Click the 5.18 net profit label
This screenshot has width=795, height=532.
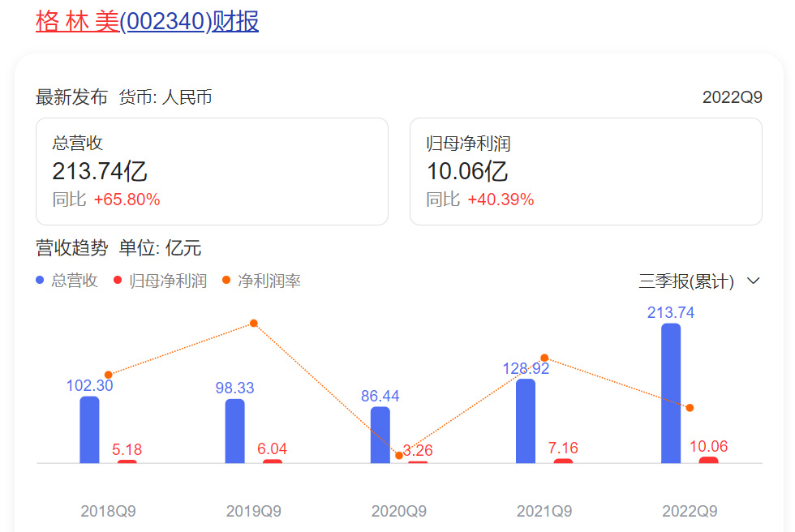tap(127, 449)
